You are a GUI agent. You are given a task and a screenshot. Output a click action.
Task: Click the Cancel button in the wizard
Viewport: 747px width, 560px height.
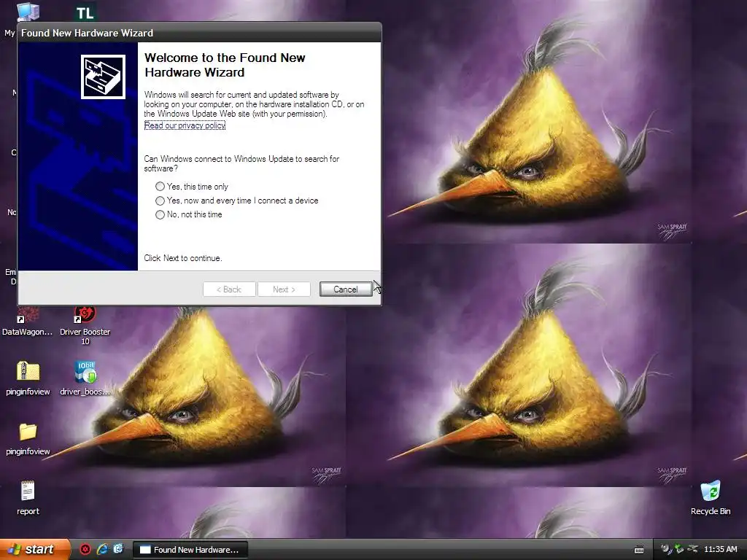345,289
